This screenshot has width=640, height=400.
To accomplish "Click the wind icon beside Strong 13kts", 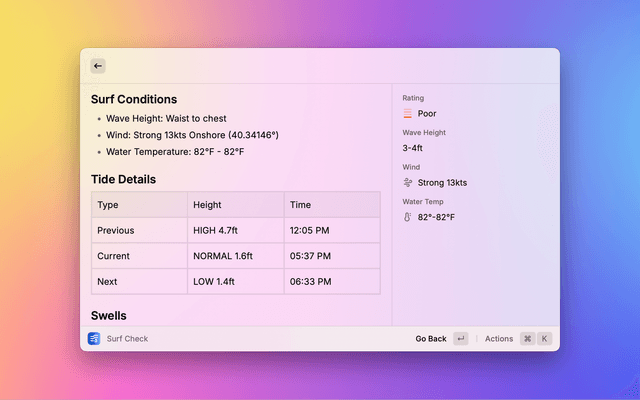I will [408, 183].
